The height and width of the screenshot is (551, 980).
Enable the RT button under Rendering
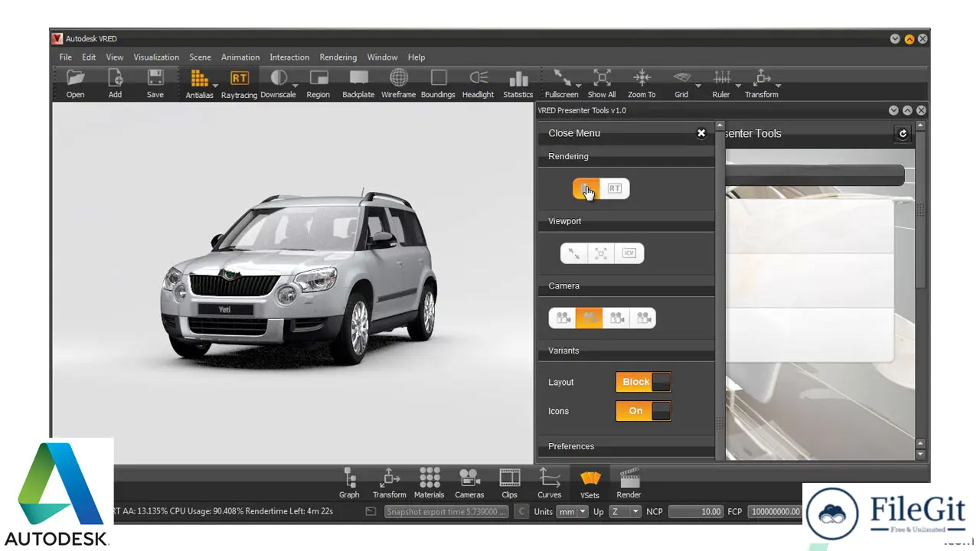point(615,188)
